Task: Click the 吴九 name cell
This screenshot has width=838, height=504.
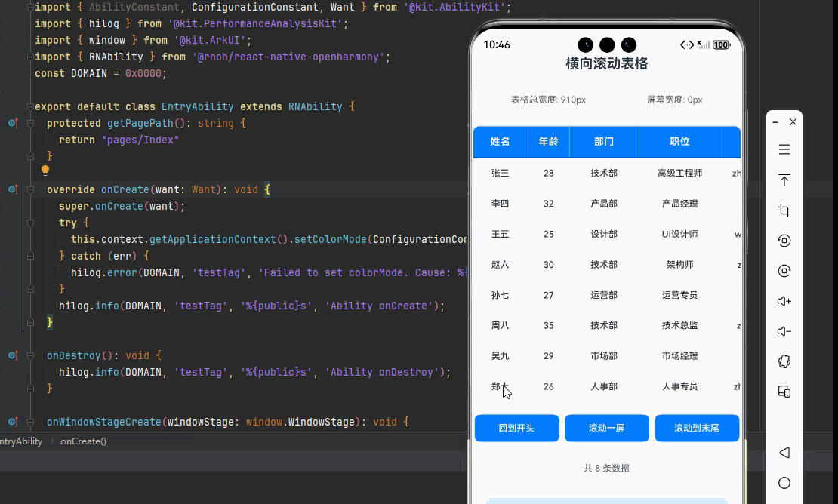Action: [501, 355]
